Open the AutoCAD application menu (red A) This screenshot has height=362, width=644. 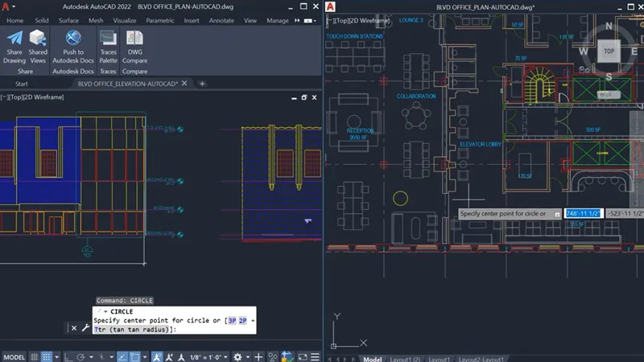[6, 6]
